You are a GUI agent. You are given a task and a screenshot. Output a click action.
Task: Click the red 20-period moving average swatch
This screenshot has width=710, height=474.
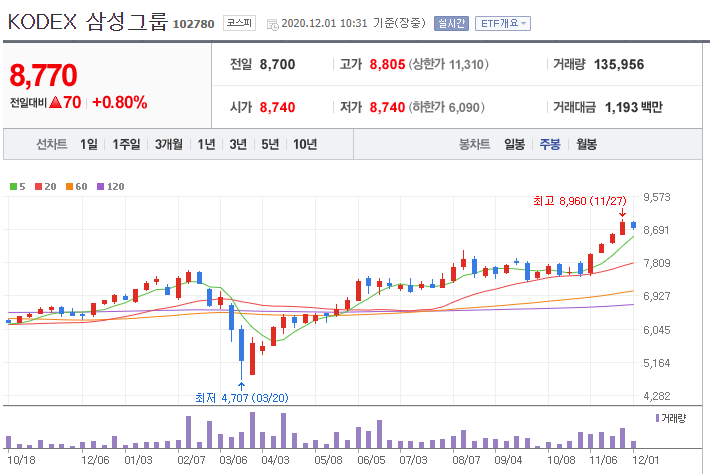[38, 187]
